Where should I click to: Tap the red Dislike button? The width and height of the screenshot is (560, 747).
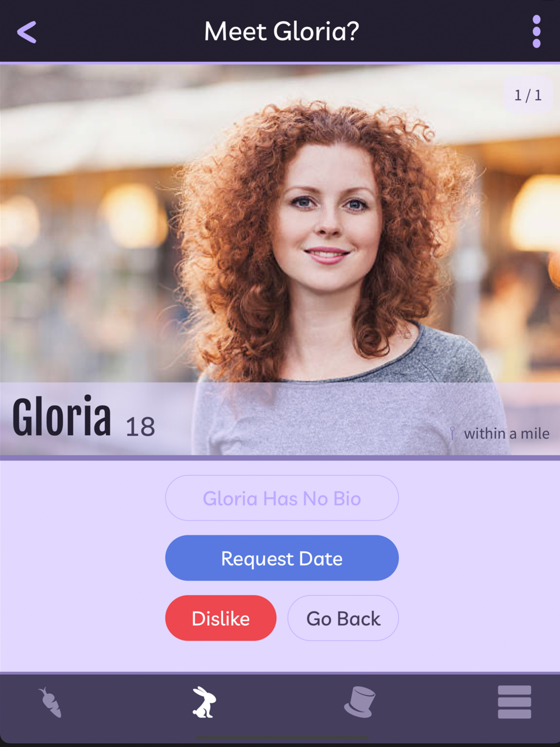pyautogui.click(x=221, y=618)
